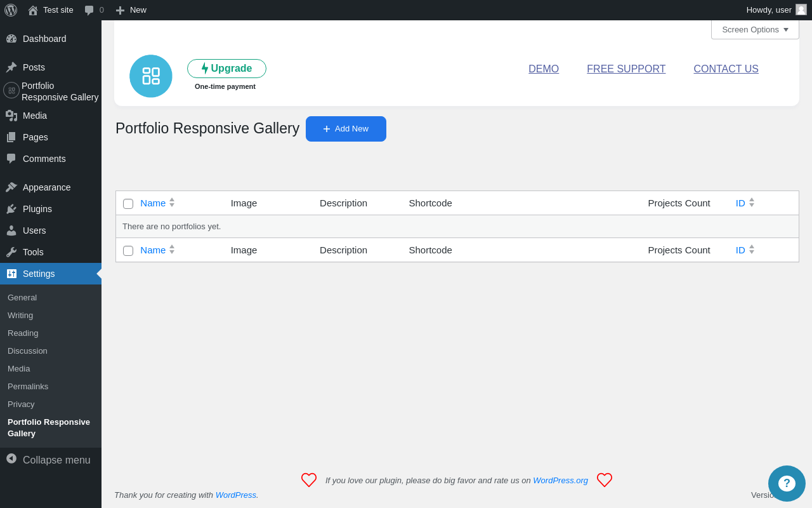Viewport: 812px width, 508px height.
Task: Open WordPress link in footer credit
Action: point(235,495)
